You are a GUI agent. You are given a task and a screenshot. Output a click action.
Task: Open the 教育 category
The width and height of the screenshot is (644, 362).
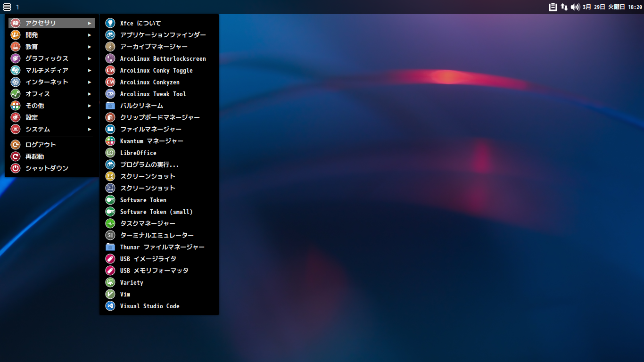point(52,47)
